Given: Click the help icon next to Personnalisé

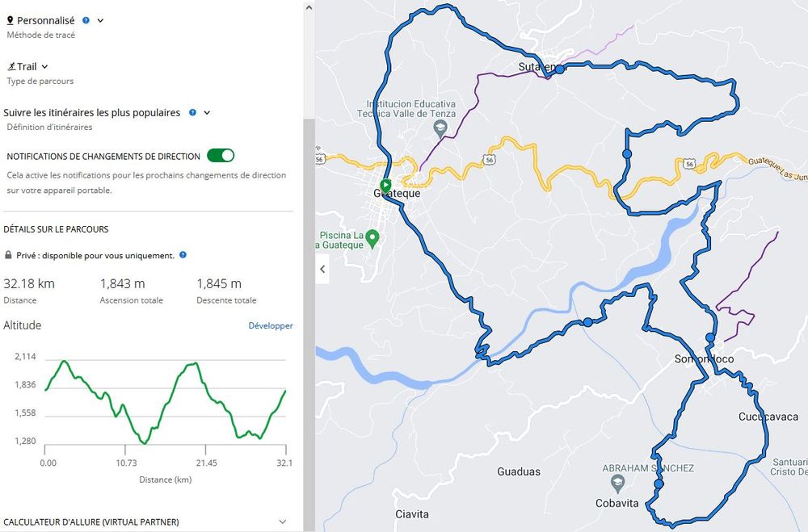Looking at the screenshot, I should [x=86, y=20].
